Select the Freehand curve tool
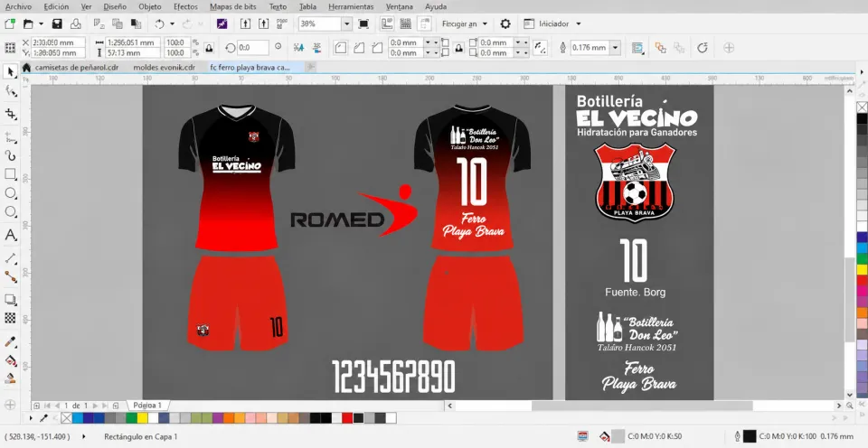This screenshot has width=868, height=448. coord(10,155)
